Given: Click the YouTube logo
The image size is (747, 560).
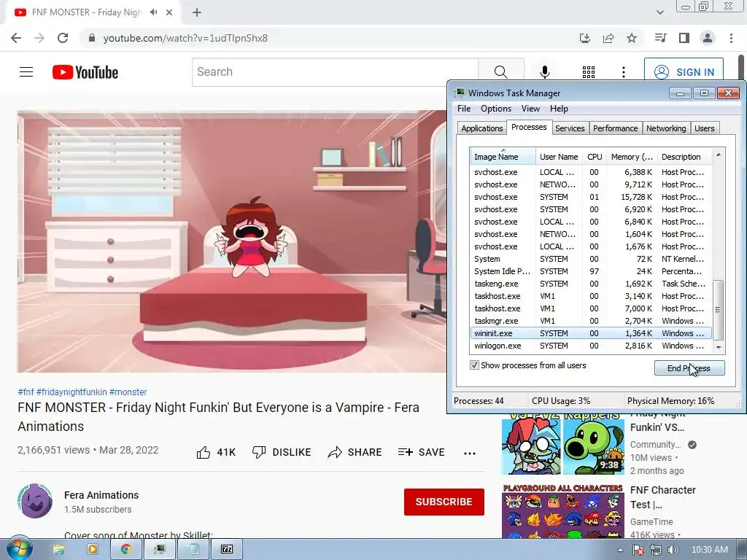Looking at the screenshot, I should click(x=85, y=72).
